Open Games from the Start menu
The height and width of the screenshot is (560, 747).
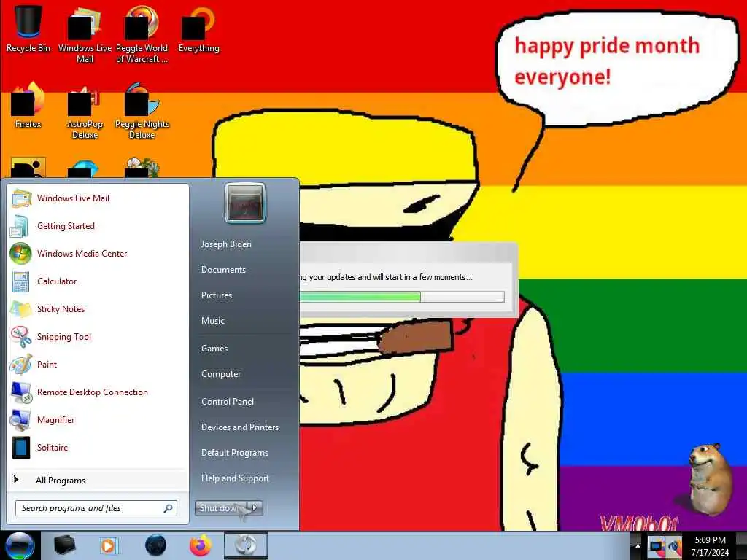(214, 349)
